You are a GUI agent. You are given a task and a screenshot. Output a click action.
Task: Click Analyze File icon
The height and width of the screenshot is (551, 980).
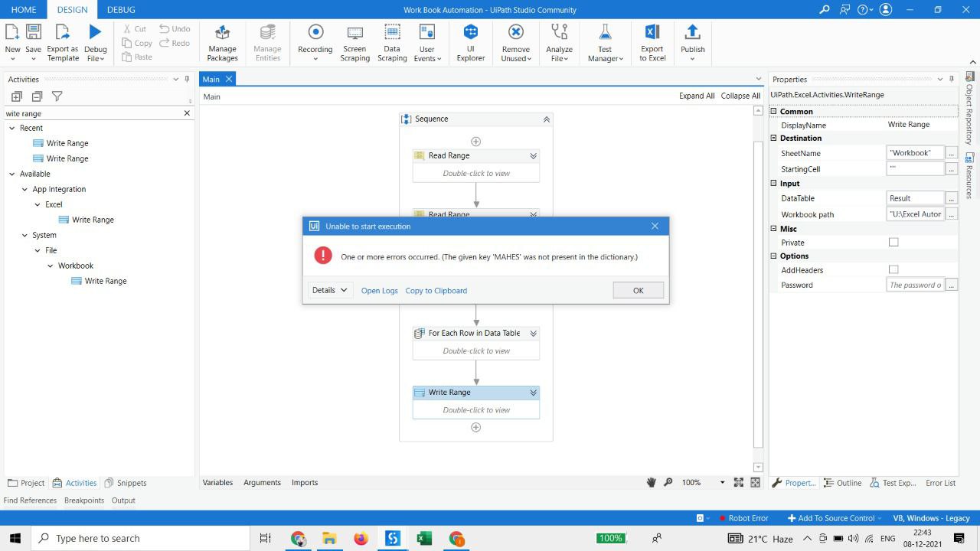pos(559,32)
